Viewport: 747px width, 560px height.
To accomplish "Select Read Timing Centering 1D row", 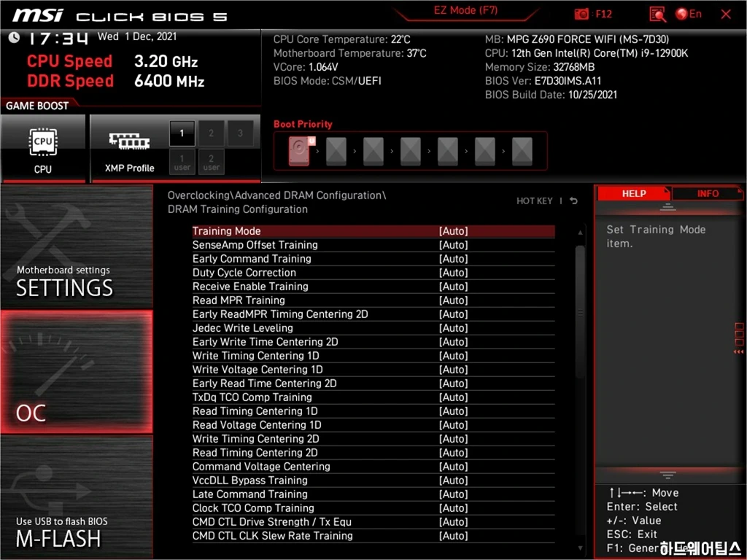I will click(x=373, y=411).
